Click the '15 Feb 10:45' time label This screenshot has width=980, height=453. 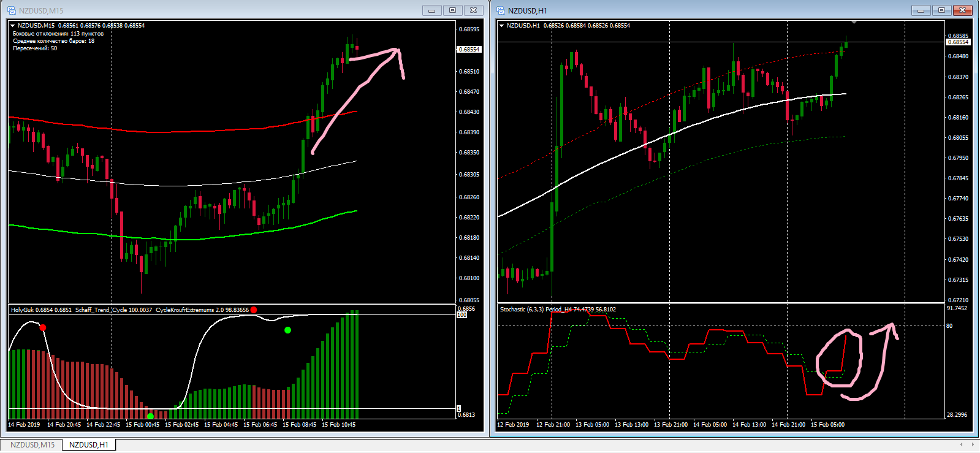[x=338, y=425]
